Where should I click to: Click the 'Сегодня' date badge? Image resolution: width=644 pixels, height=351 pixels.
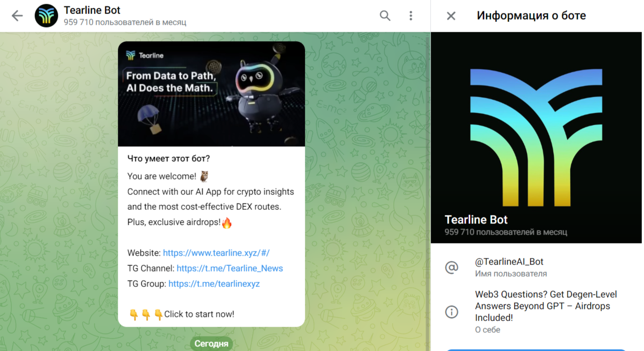coord(211,344)
